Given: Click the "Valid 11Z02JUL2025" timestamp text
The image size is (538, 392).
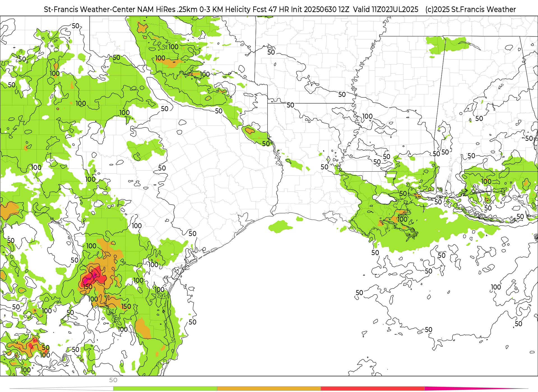Looking at the screenshot, I should click(386, 10).
